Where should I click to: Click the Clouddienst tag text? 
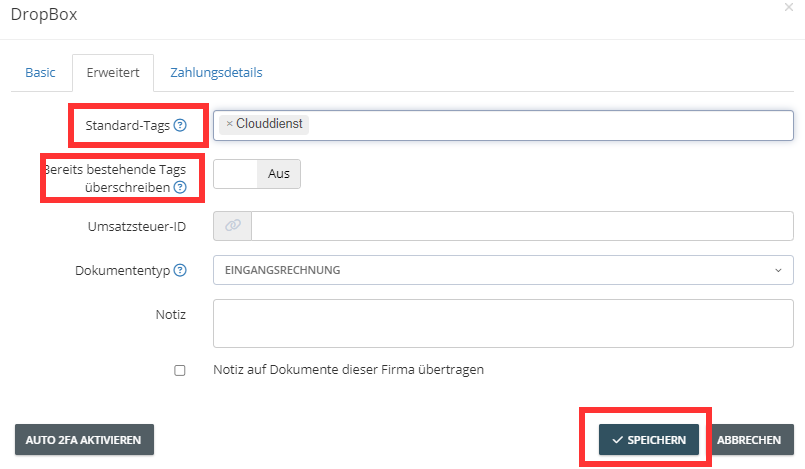coord(269,124)
